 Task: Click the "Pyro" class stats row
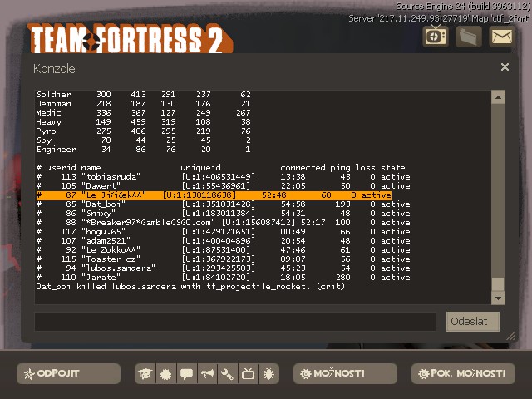click(144, 131)
